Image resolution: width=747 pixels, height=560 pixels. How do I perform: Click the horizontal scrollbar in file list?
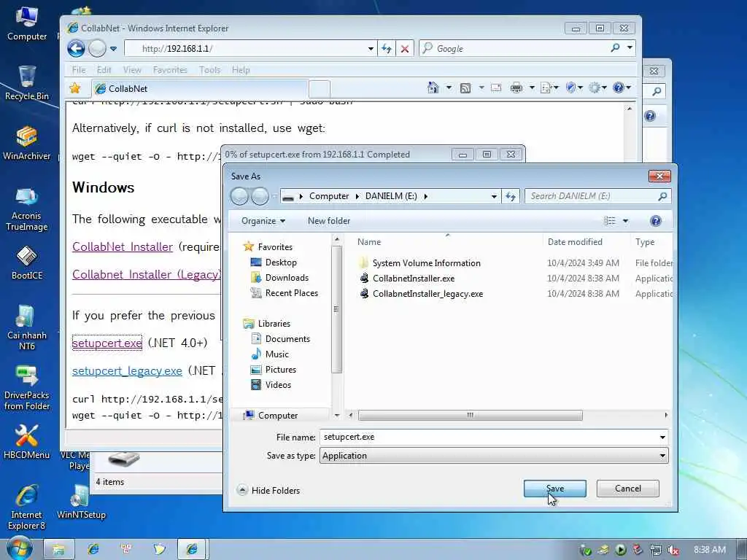[x=470, y=415]
